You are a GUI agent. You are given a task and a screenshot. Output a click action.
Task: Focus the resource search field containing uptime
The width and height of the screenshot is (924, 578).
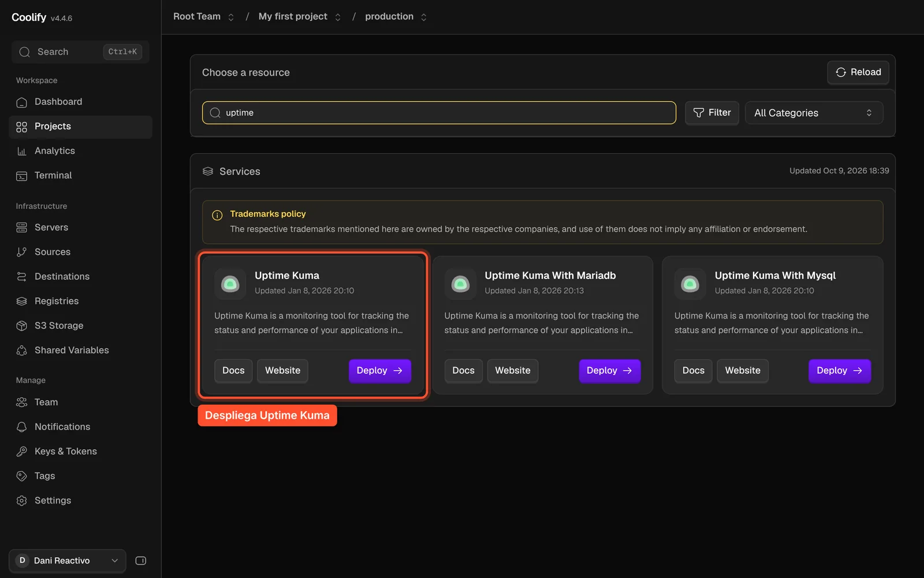click(439, 113)
